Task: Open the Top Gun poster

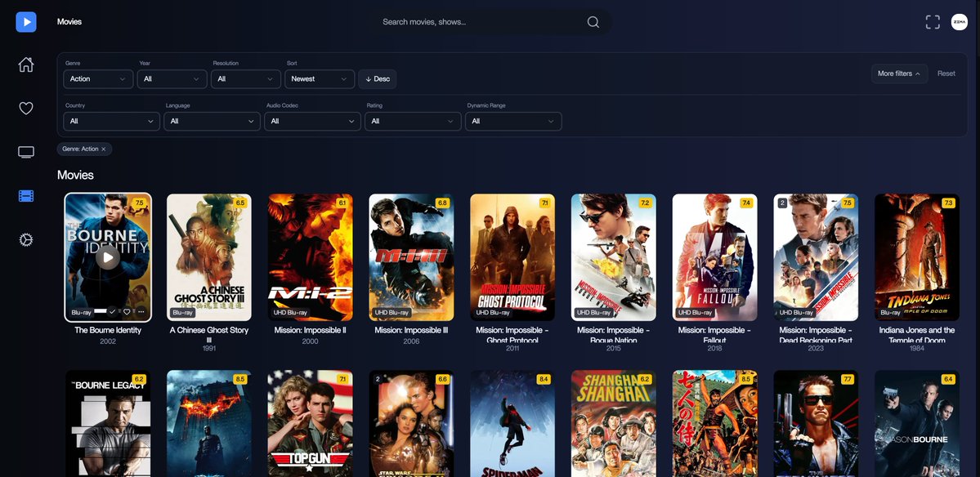Action: [310, 423]
